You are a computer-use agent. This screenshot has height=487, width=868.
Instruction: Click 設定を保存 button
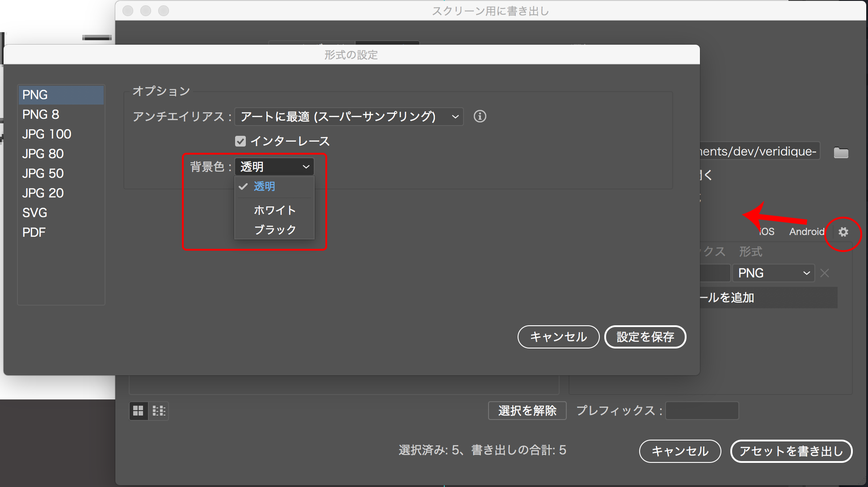(x=645, y=337)
